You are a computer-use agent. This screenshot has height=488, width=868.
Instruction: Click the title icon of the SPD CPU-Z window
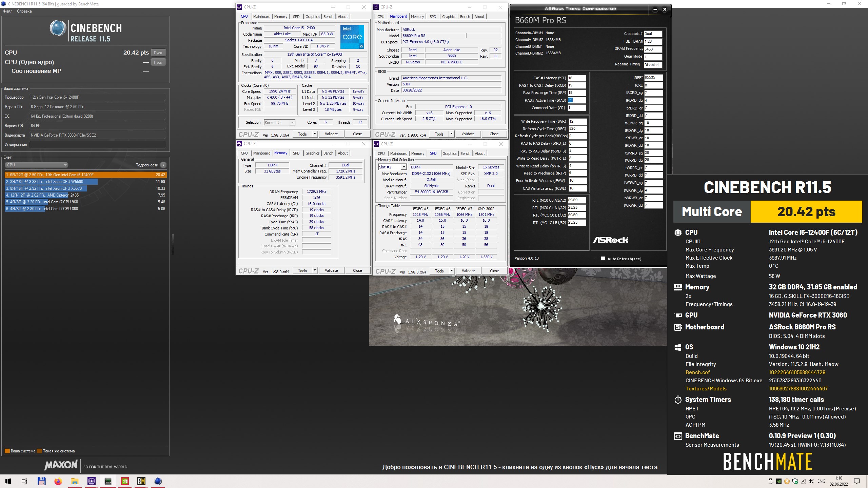[376, 144]
